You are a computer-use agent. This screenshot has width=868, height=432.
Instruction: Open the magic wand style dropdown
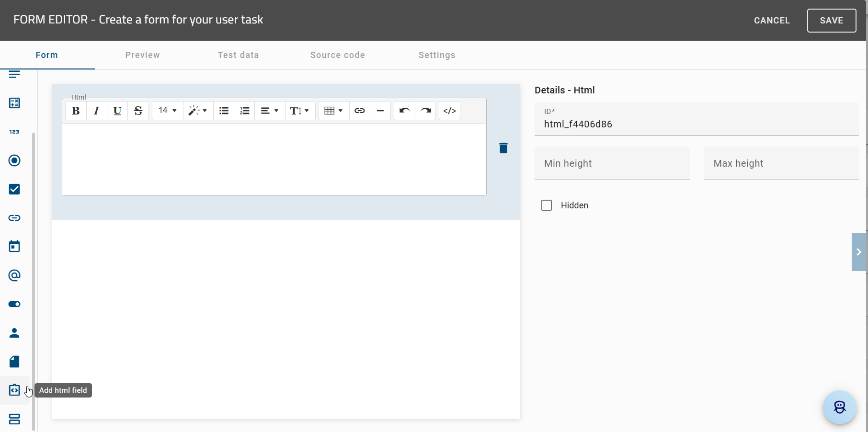click(197, 111)
